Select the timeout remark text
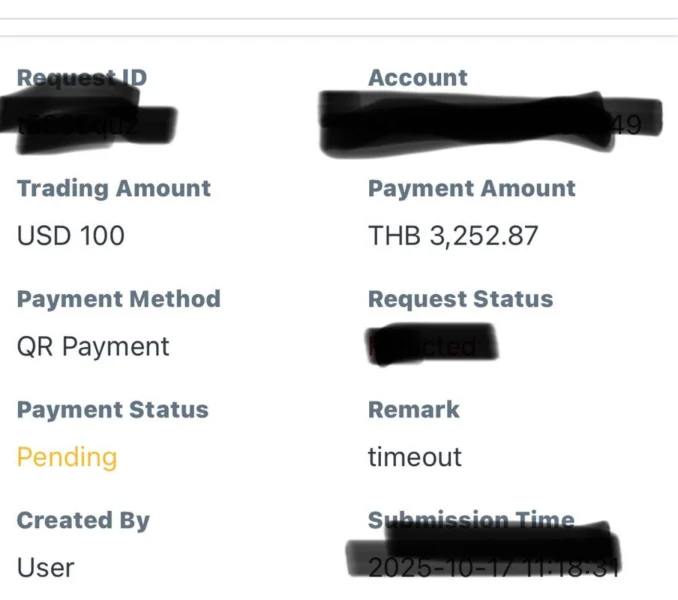Viewport: 678px width, 600px height. [x=414, y=457]
